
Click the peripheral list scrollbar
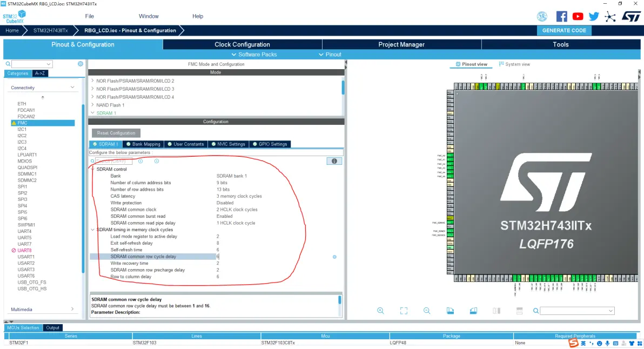[x=83, y=189]
